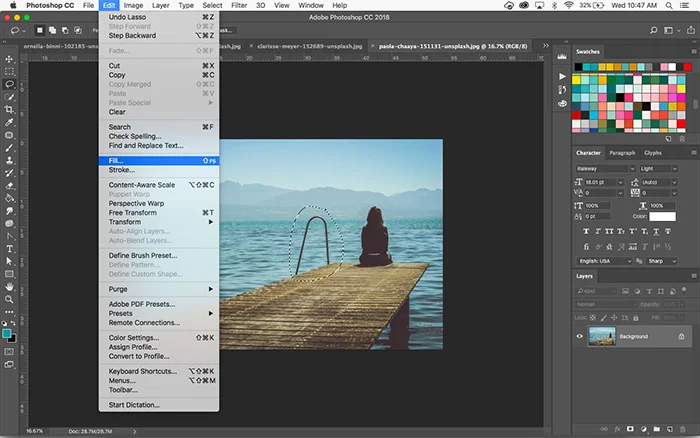The width and height of the screenshot is (700, 438).
Task: Switch to the Paragraph tab
Action: 622,153
